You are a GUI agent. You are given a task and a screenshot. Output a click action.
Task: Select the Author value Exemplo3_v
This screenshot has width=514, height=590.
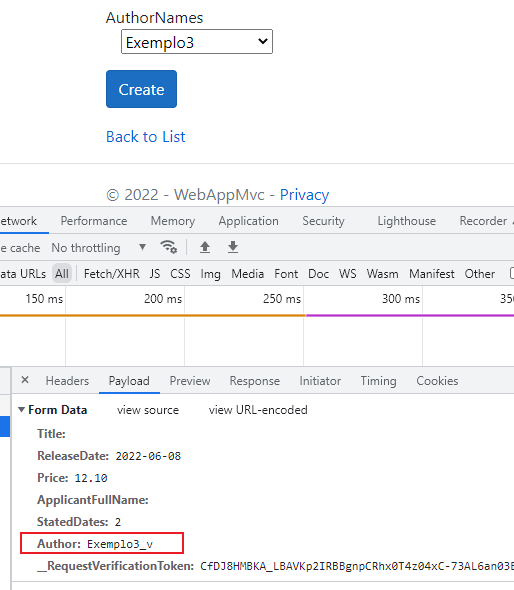pos(120,544)
